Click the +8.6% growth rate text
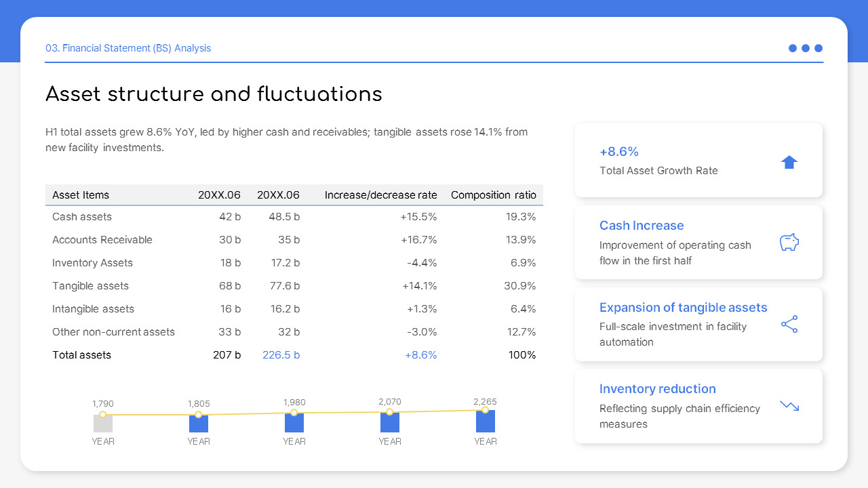This screenshot has width=868, height=488. (618, 152)
